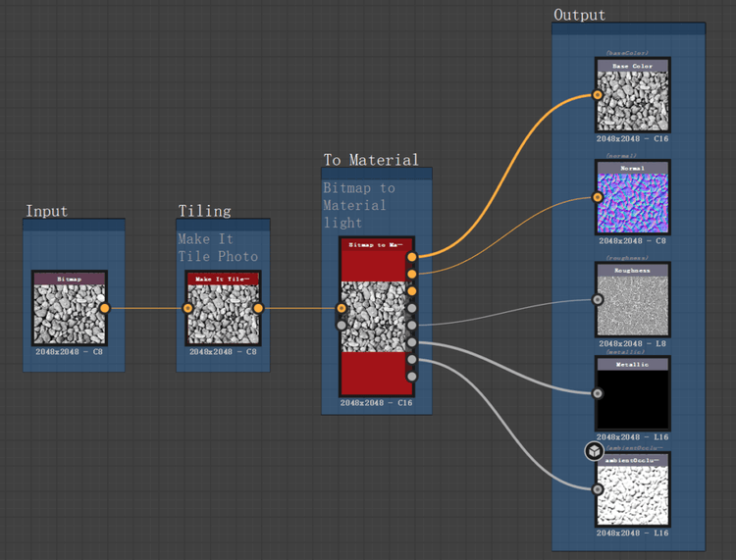Select the Base Color output node

633,95
